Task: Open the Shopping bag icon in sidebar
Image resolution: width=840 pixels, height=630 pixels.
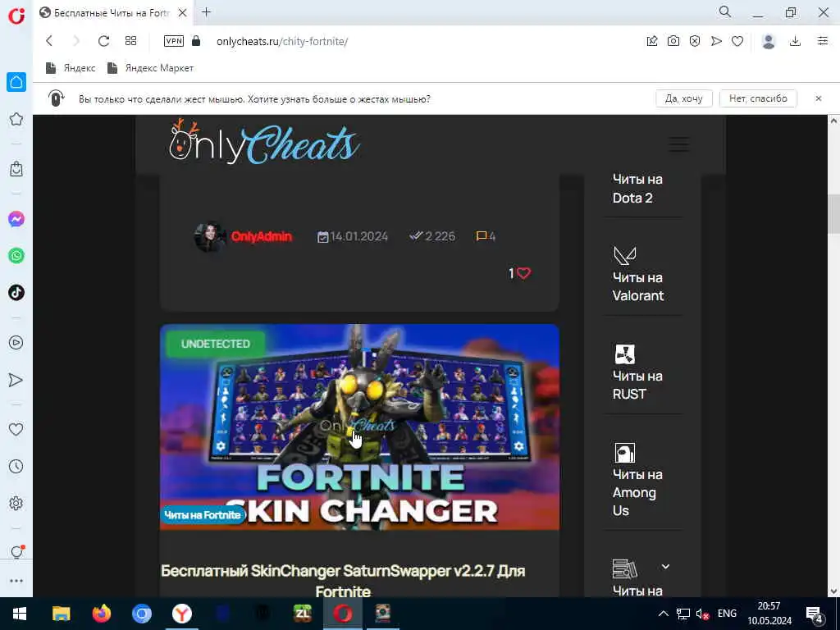Action: (x=16, y=169)
